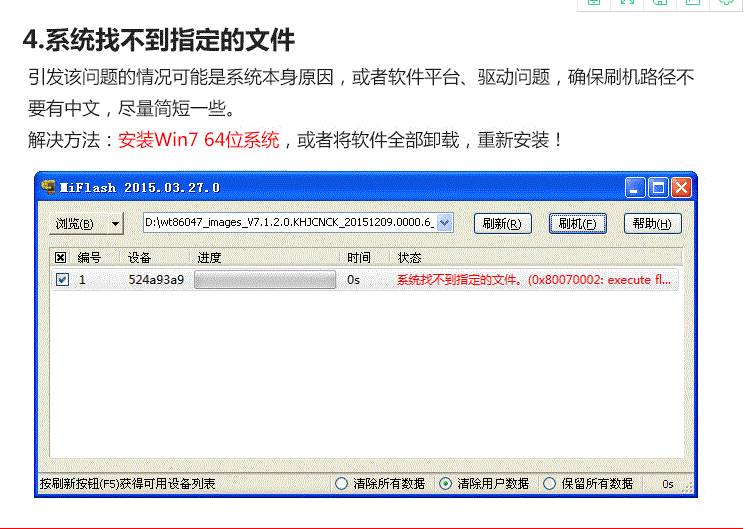Image resolution: width=748 pixels, height=529 pixels.
Task: Click the 0s time cell in row 1
Action: click(x=353, y=280)
